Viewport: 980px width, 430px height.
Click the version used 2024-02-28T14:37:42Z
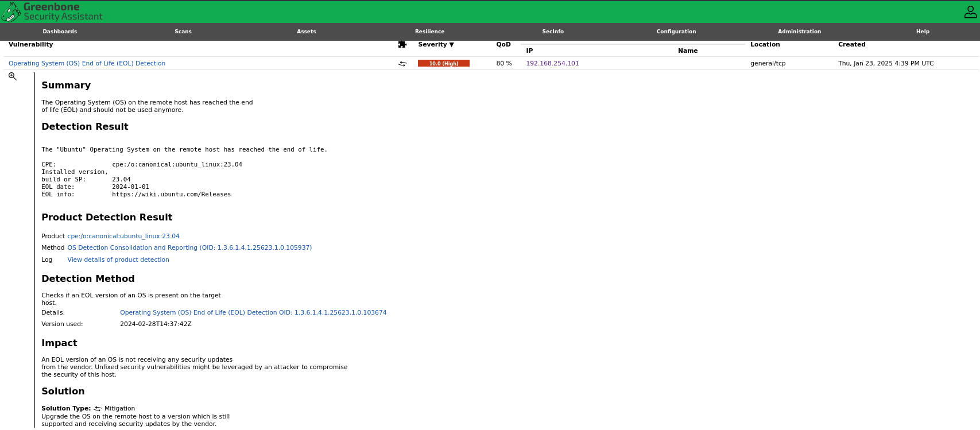(156, 324)
